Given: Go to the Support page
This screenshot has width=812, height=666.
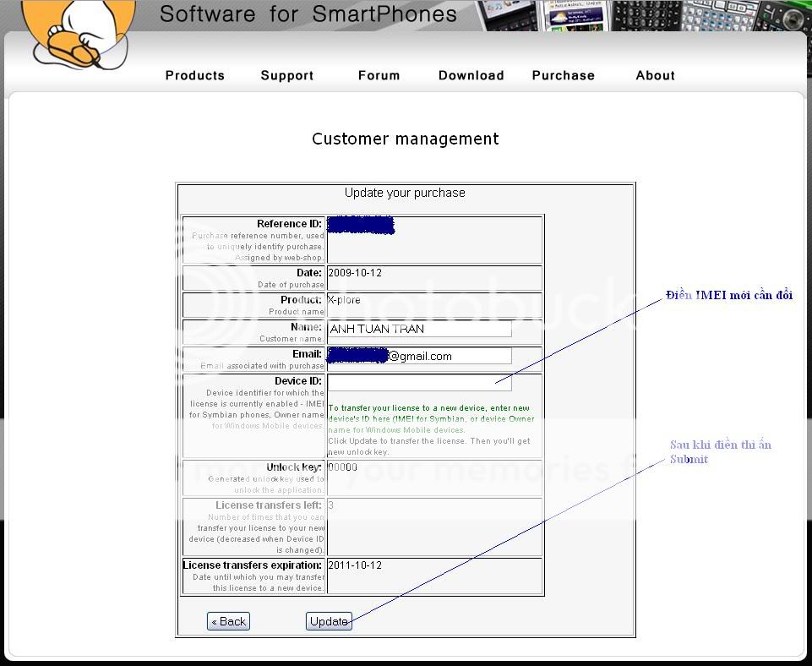Looking at the screenshot, I should (x=287, y=75).
